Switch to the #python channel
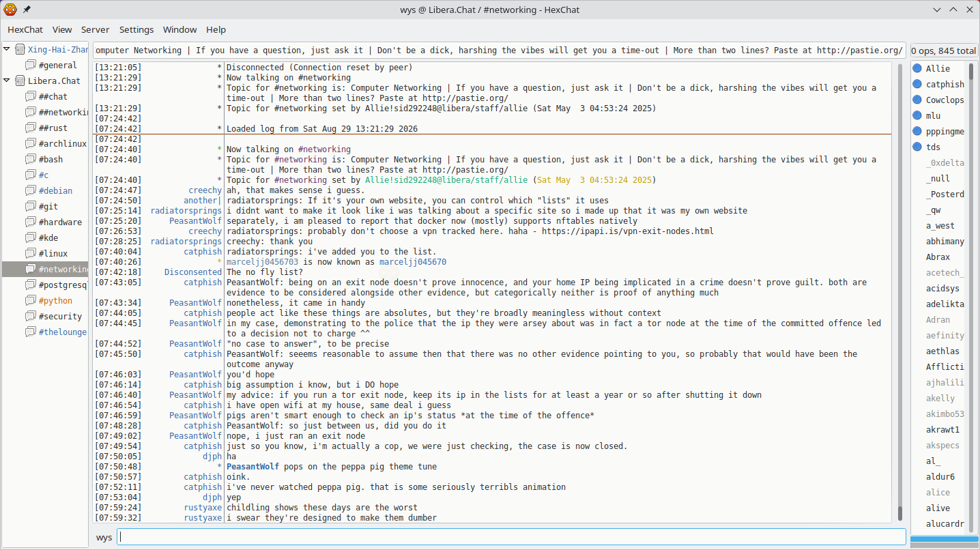Image resolution: width=980 pixels, height=550 pixels. (56, 300)
